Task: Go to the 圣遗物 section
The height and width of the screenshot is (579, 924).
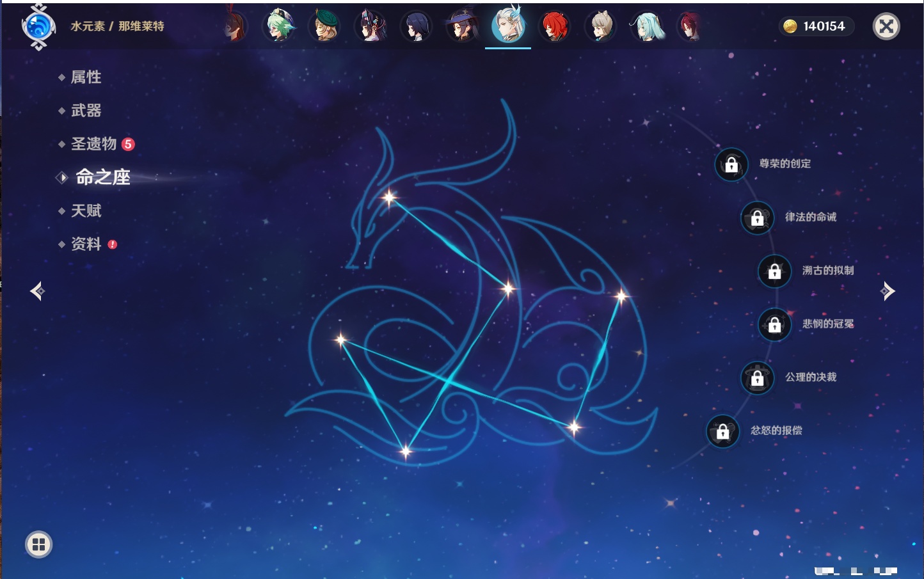Action: (93, 144)
